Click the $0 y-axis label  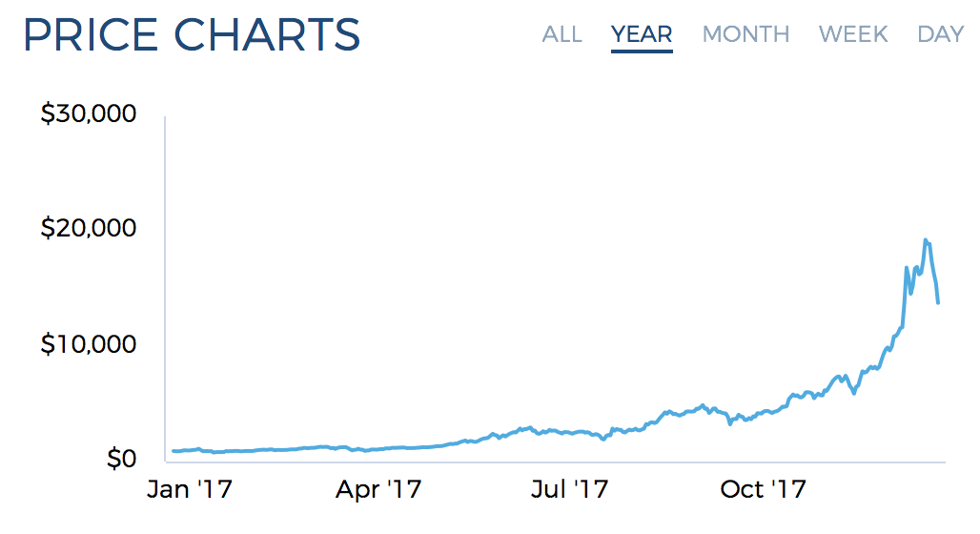120,459
